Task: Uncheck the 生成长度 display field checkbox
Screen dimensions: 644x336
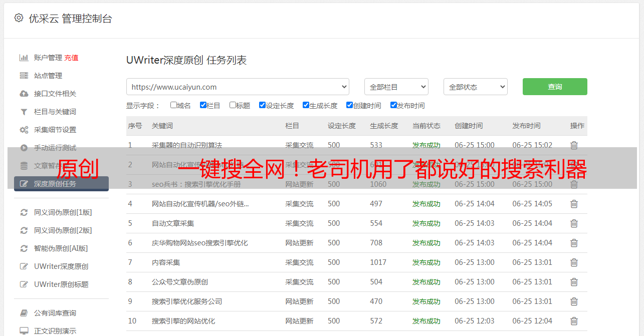Action: click(306, 105)
